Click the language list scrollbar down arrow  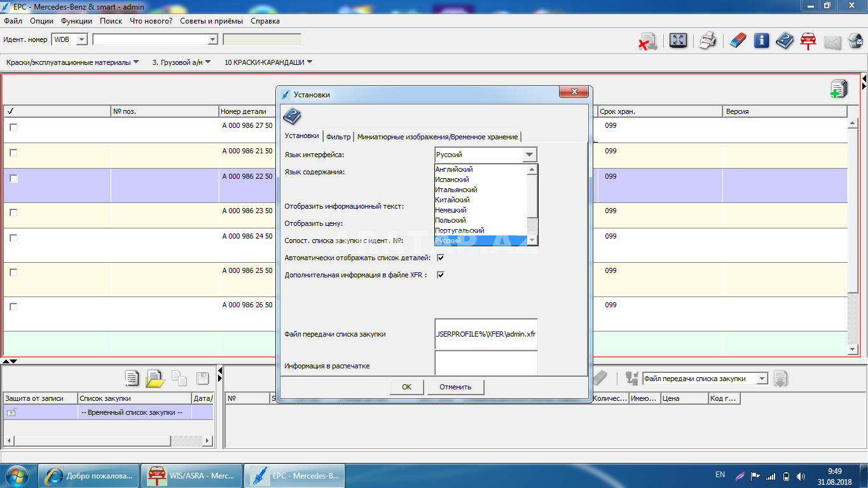[533, 241]
